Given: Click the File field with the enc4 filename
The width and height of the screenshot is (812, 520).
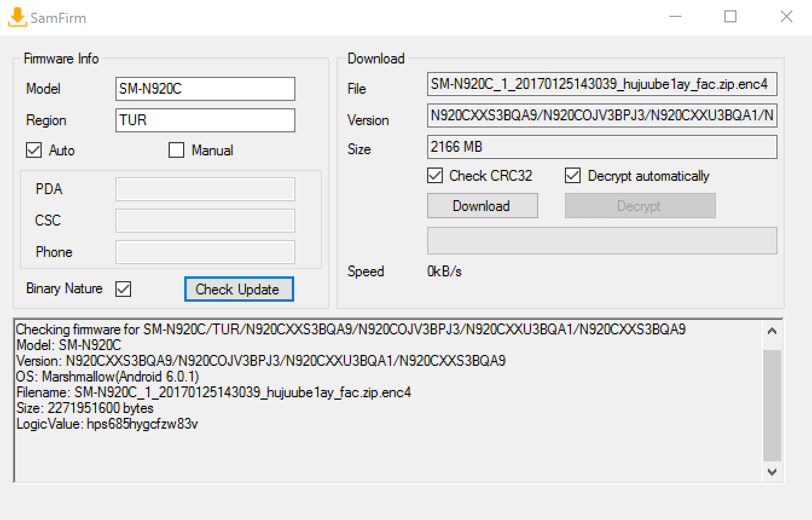Looking at the screenshot, I should (x=602, y=85).
